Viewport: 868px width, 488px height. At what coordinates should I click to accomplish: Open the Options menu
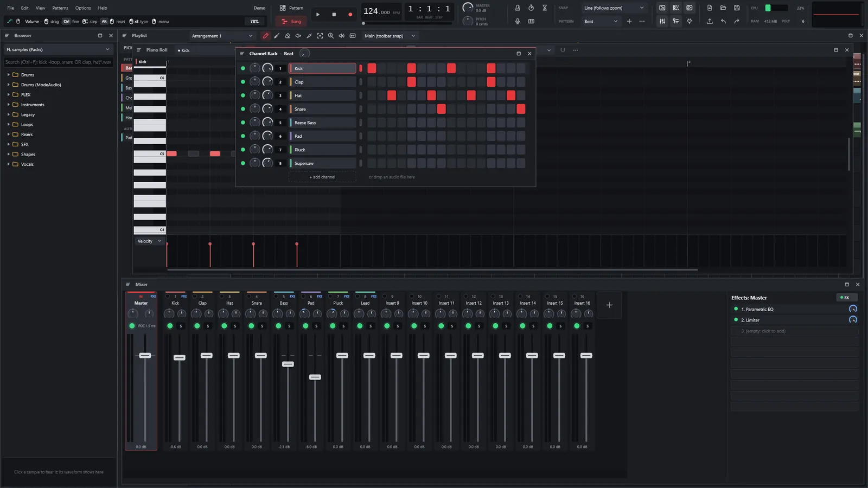(x=83, y=8)
